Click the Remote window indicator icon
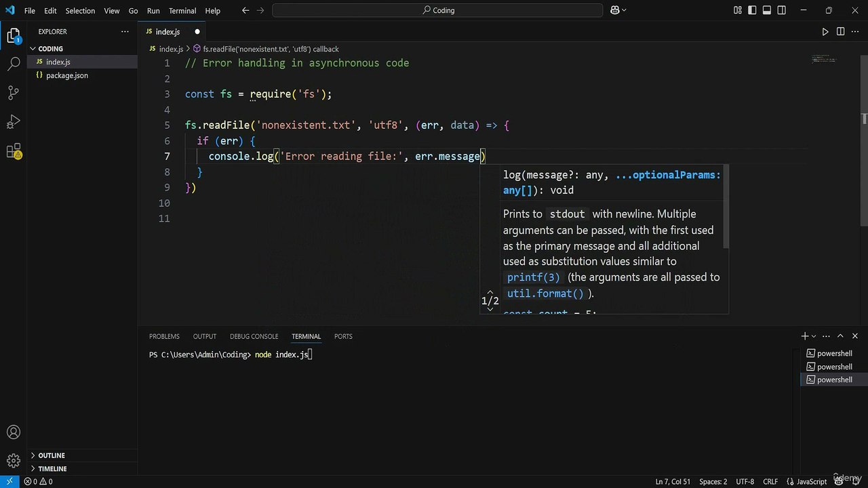Viewport: 868px width, 488px height. coord(9,481)
